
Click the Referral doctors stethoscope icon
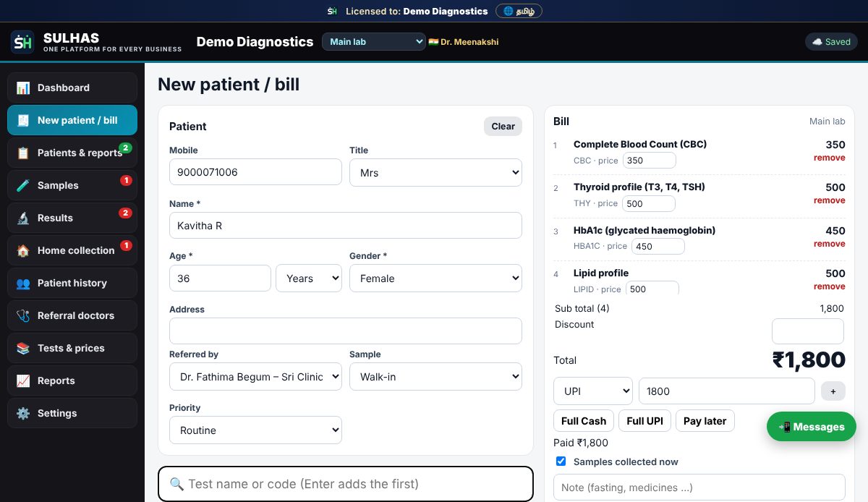pyautogui.click(x=23, y=315)
